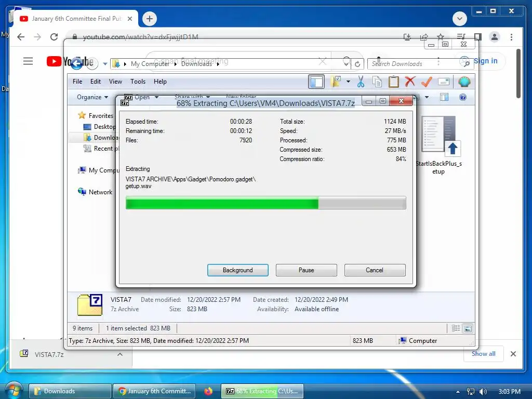Open Explorer help question mark icon
Viewport: 532px width, 399px height.
pos(463,97)
